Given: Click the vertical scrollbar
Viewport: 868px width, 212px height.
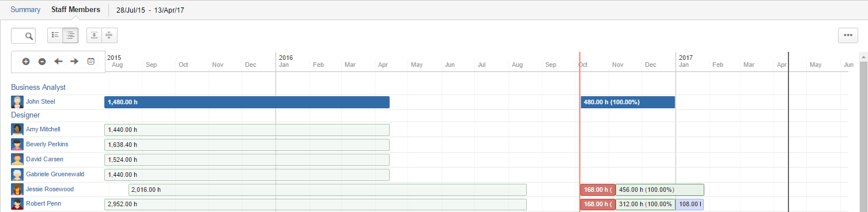Looking at the screenshot, I should [x=863, y=132].
